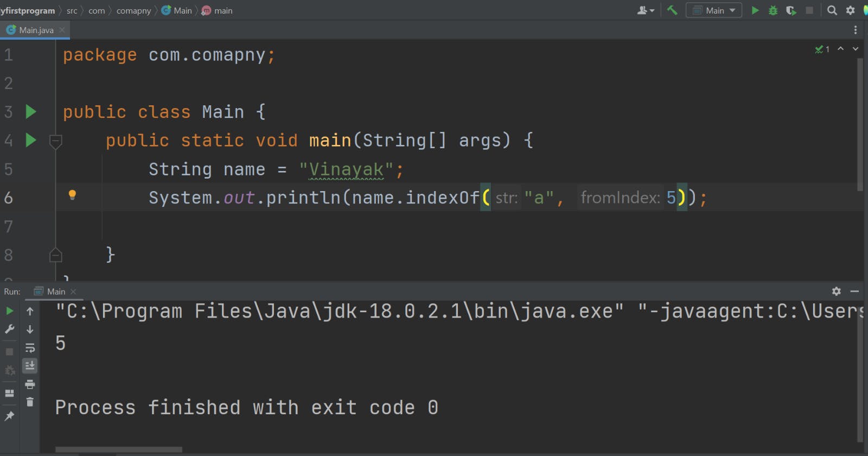Toggle soft-wrap in console output
The image size is (868, 456).
click(x=30, y=347)
